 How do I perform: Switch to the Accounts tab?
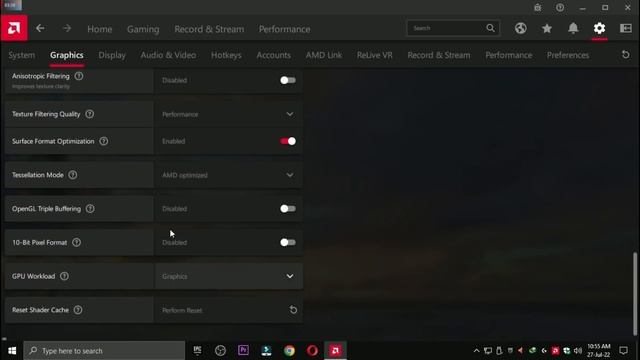[273, 55]
